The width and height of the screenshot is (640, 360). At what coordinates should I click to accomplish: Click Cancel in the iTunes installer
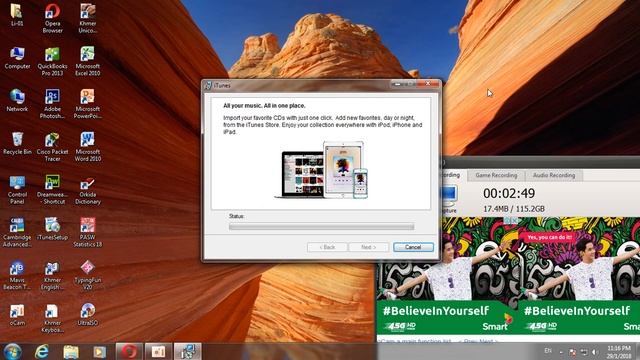click(413, 247)
